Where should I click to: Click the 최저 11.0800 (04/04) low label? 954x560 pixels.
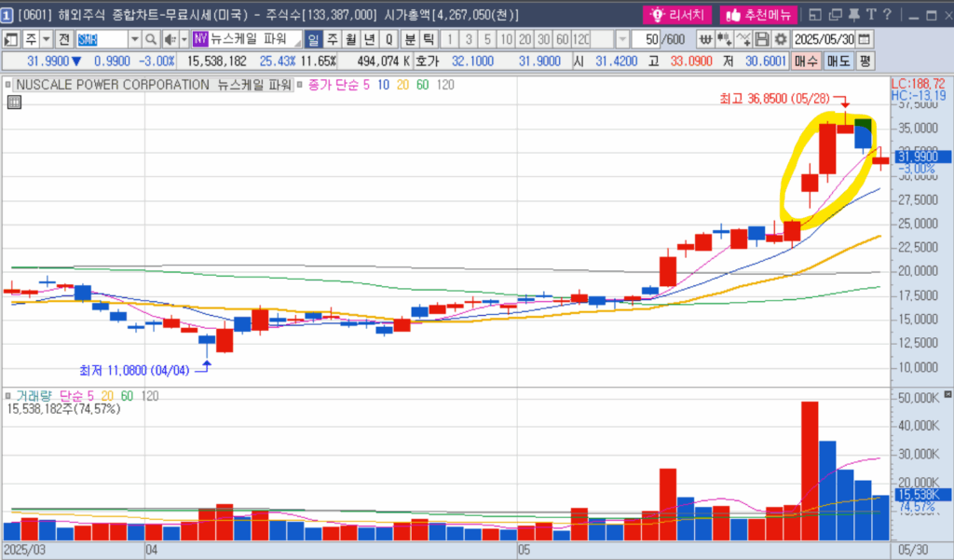click(134, 370)
